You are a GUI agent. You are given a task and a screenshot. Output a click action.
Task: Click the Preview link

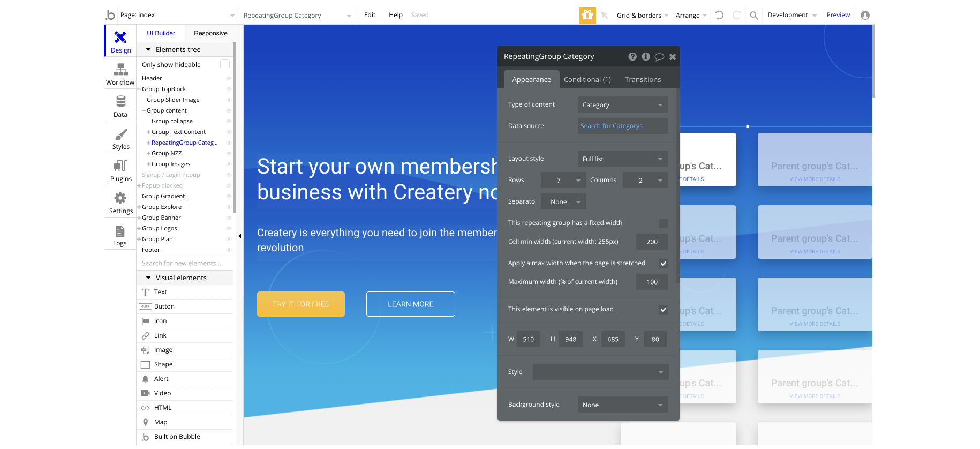click(x=838, y=15)
